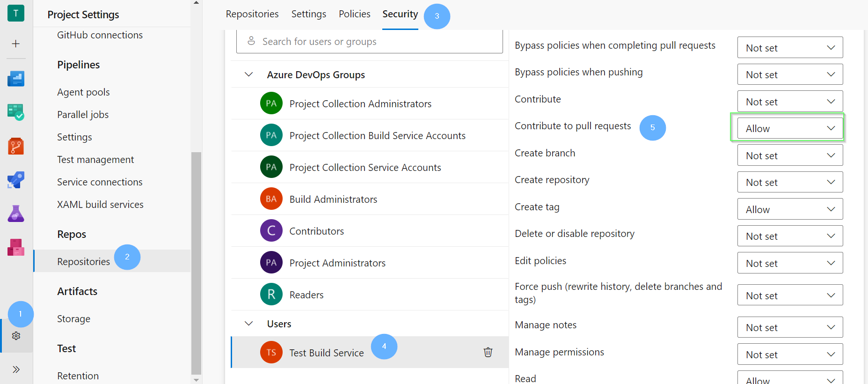868x384 pixels.
Task: Collapse the Users section chevron
Action: pos(249,324)
